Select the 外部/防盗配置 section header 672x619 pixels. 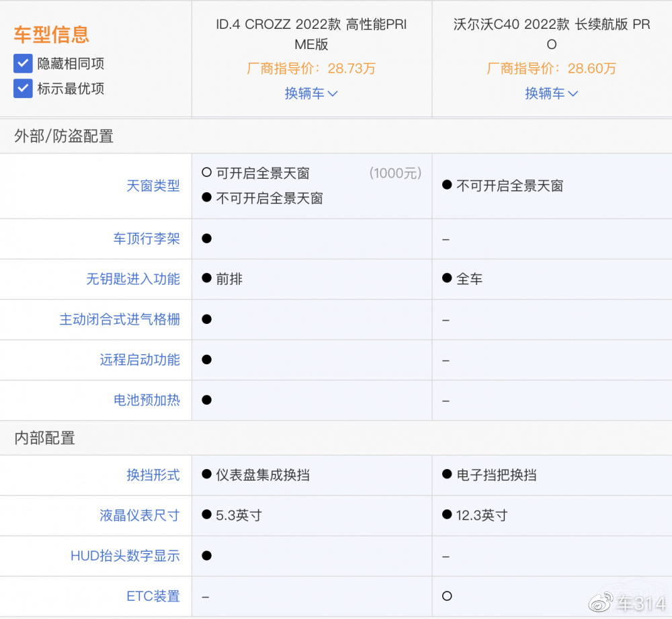pos(62,136)
